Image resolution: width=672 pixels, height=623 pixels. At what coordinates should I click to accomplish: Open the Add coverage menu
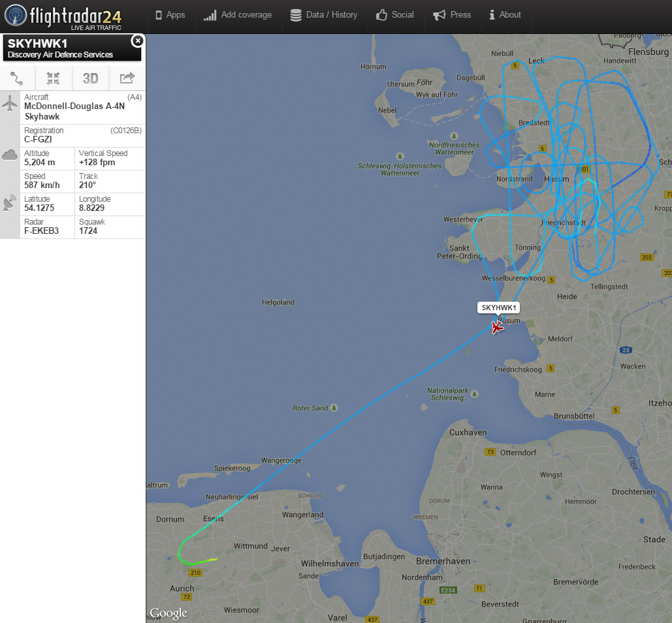click(x=238, y=15)
